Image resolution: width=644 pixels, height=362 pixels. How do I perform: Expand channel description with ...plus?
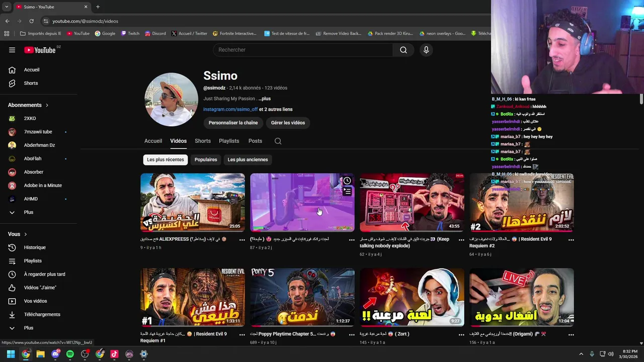(x=265, y=99)
